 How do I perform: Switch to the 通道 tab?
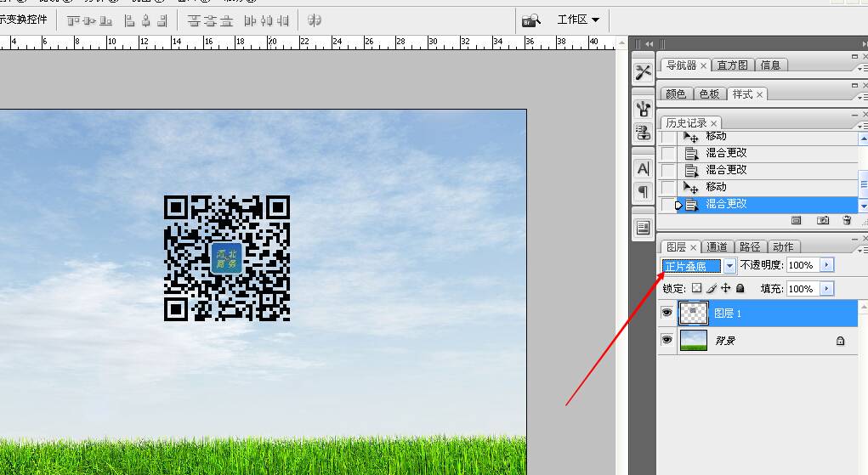coord(718,247)
